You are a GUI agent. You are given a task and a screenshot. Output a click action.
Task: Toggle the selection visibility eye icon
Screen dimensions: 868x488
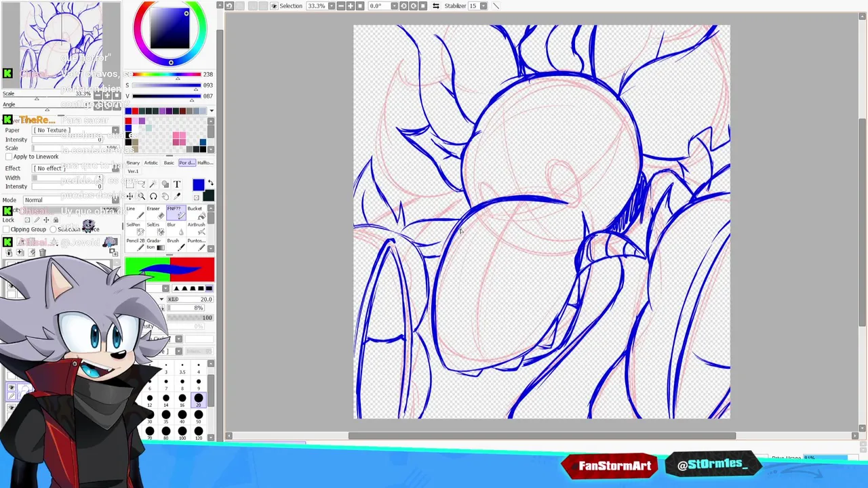[x=273, y=5]
